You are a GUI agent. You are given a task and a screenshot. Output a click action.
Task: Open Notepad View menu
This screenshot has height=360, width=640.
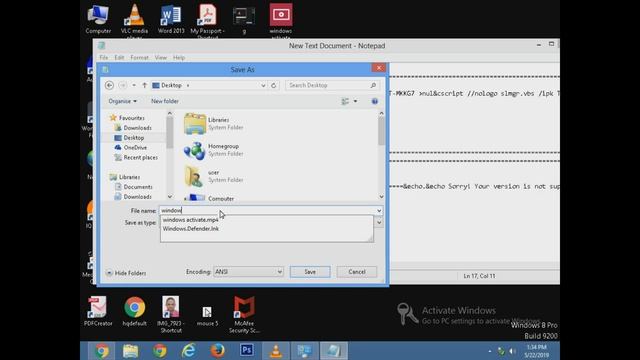click(x=161, y=58)
